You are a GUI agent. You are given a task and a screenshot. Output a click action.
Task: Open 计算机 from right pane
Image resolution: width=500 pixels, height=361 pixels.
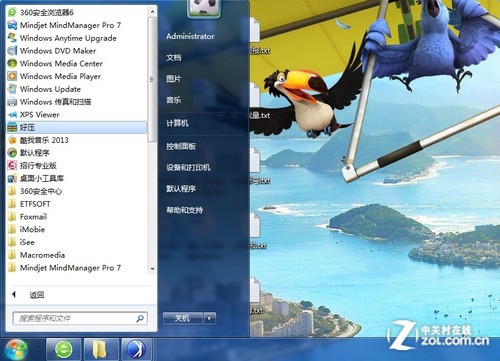177,123
